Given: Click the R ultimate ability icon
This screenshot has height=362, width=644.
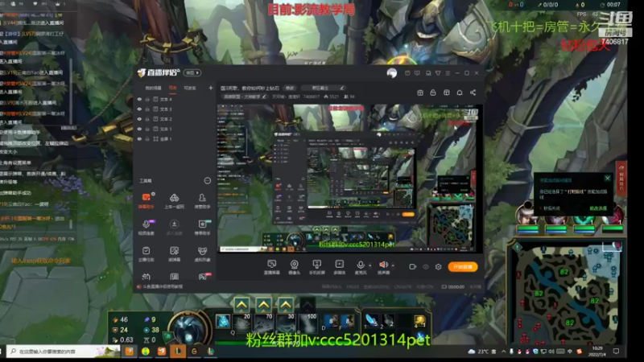Looking at the screenshot, I should coord(308,323).
